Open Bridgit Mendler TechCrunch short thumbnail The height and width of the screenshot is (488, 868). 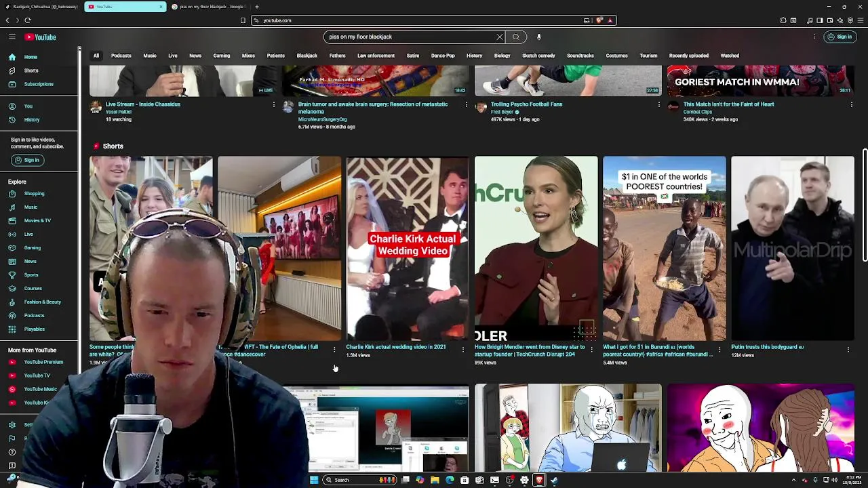click(536, 248)
